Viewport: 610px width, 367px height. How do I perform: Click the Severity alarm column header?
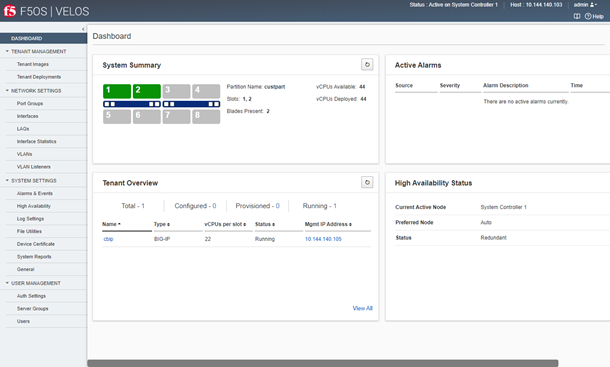(x=450, y=85)
